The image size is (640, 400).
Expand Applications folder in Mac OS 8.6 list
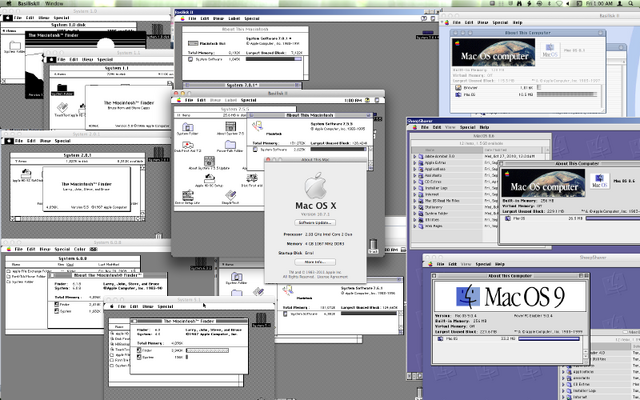tap(415, 169)
